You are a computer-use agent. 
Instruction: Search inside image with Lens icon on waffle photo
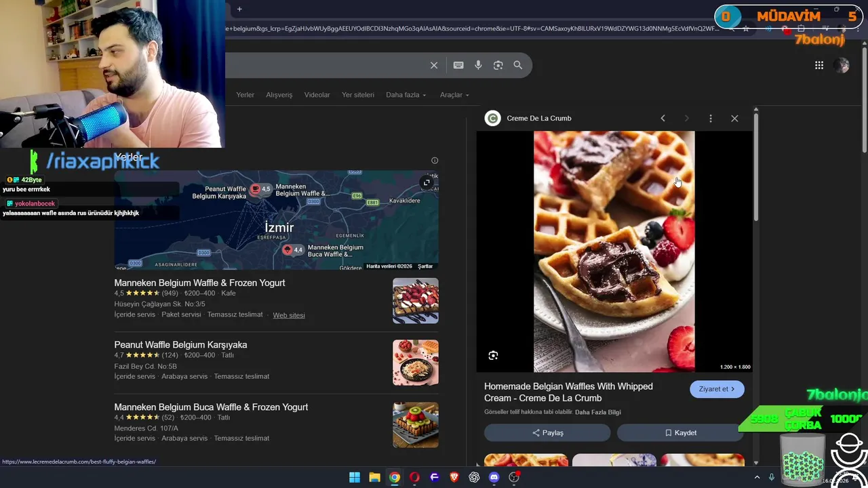click(x=493, y=355)
